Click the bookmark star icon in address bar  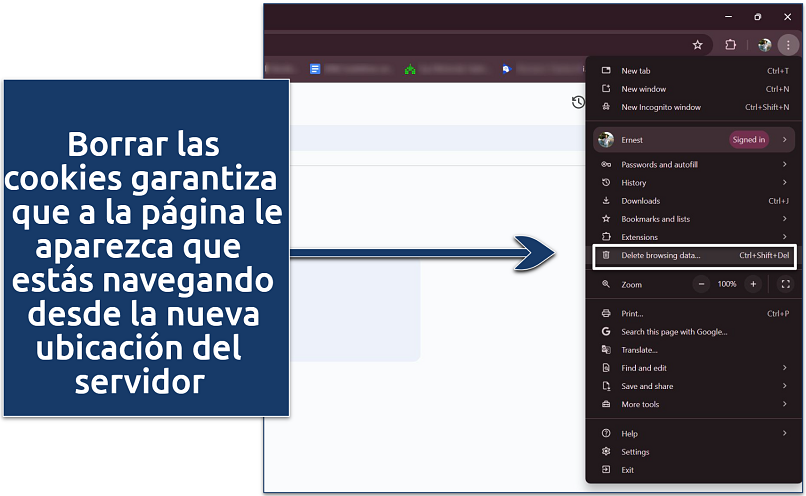[x=698, y=45]
